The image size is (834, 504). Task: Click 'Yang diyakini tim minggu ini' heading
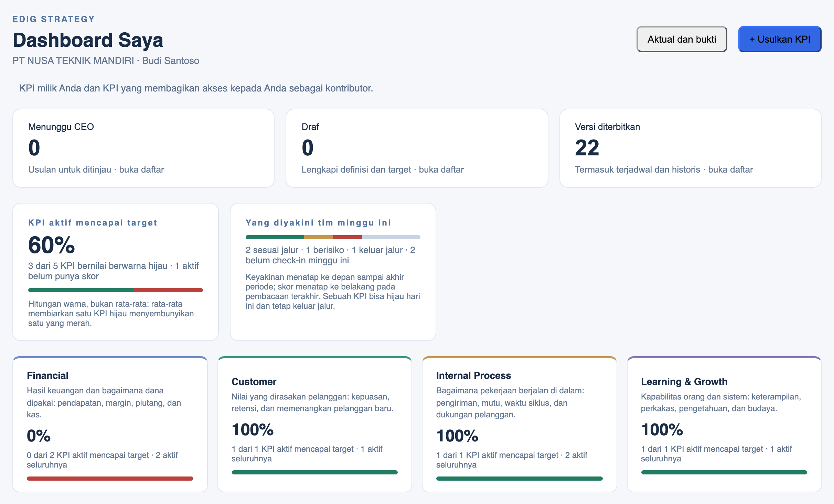point(318,223)
